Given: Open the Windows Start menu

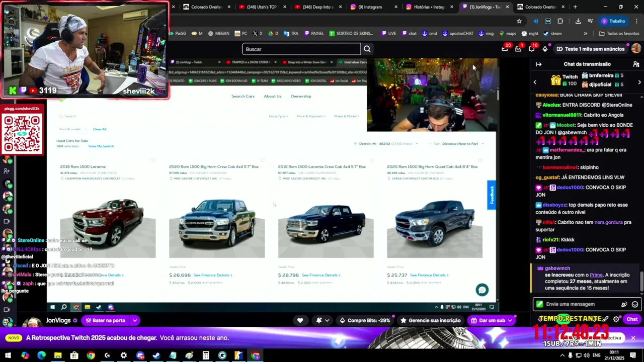Looking at the screenshot, I should [x=9, y=355].
